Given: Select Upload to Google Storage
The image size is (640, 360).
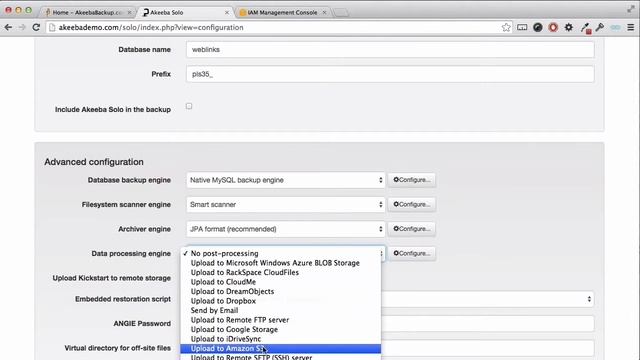Looking at the screenshot, I should click(281, 329).
